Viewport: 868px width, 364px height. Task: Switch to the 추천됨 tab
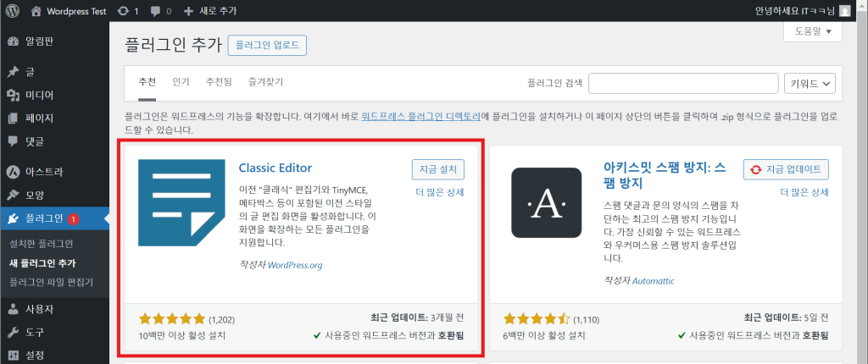(219, 82)
